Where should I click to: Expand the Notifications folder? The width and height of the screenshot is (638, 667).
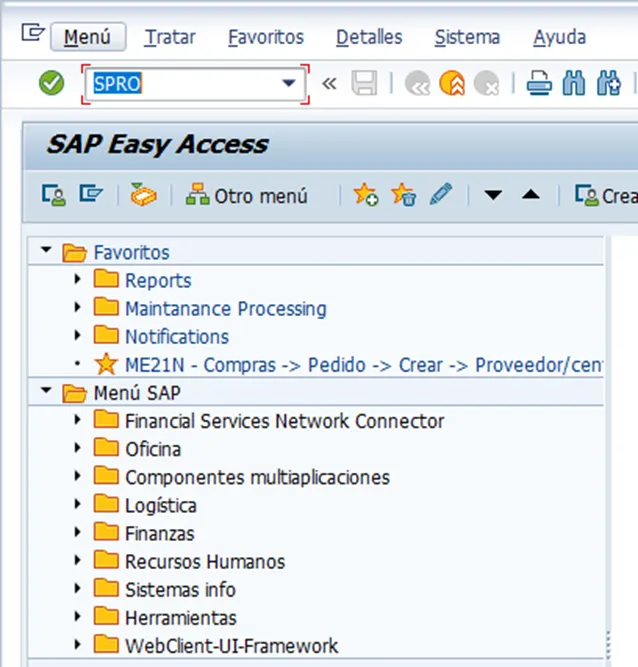coord(77,335)
